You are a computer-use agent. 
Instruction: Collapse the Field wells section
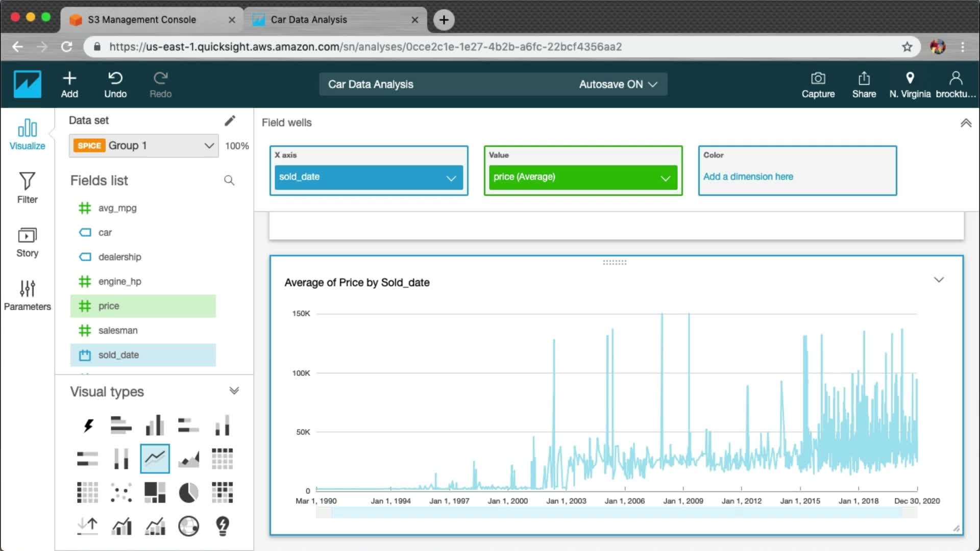coord(966,123)
